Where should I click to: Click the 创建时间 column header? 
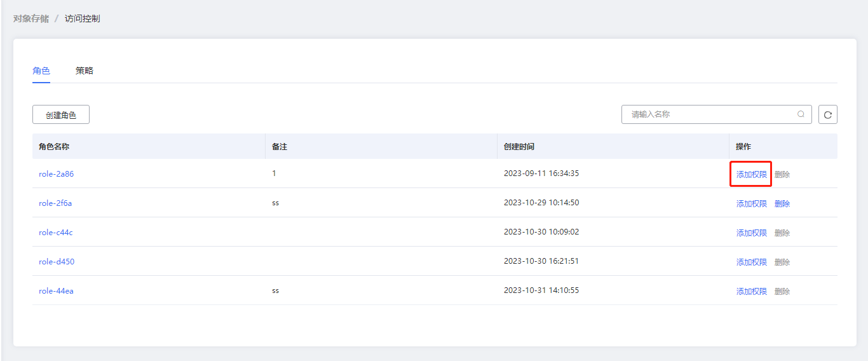pos(519,146)
